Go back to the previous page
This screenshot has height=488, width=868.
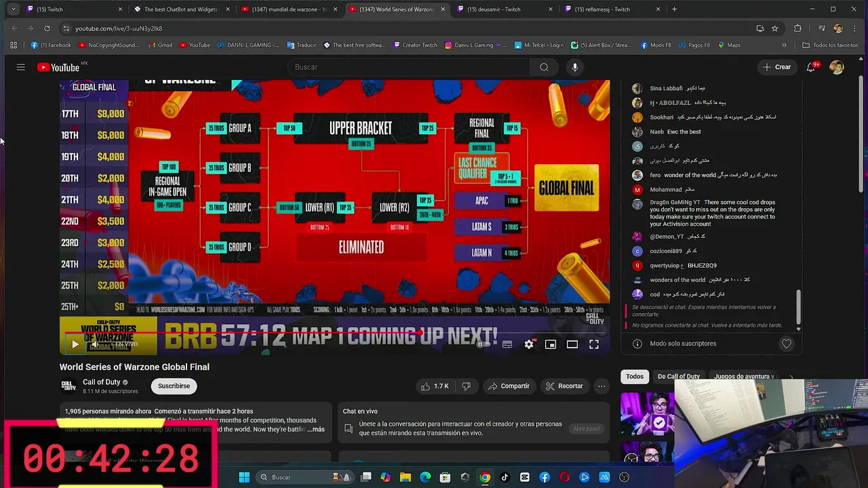pyautogui.click(x=14, y=28)
